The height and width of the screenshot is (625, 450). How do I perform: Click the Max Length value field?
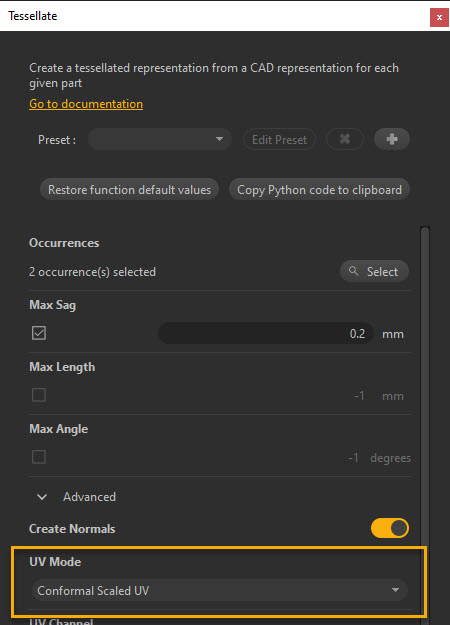click(266, 395)
